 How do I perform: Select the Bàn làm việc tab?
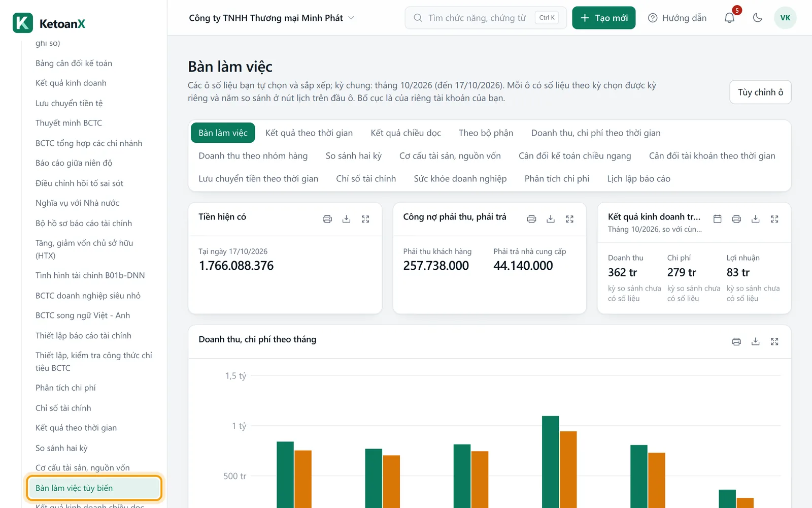click(x=223, y=133)
